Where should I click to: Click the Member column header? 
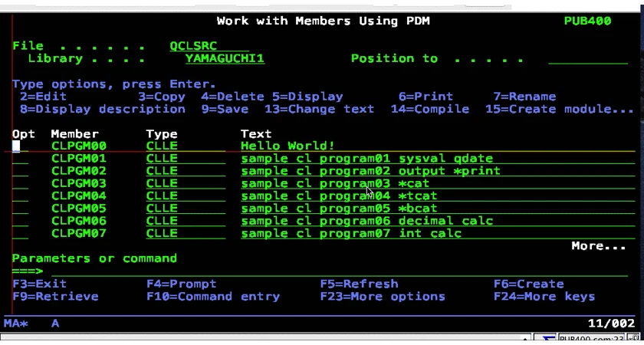click(75, 134)
